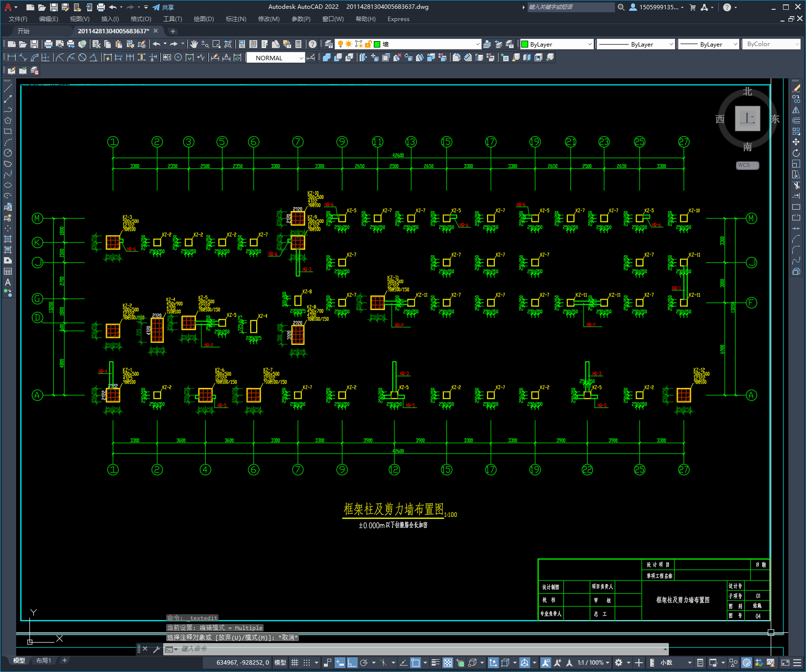The image size is (806, 672).
Task: Click the Union solid editing icon
Action: [327, 57]
